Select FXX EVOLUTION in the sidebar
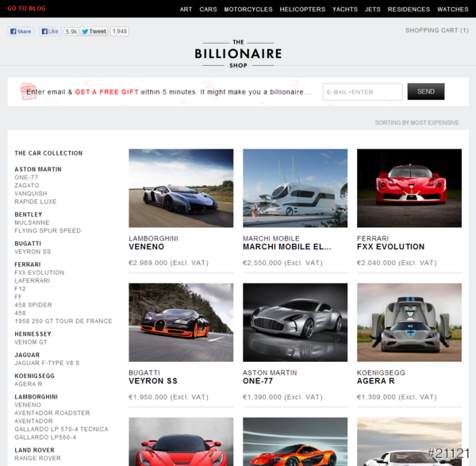 point(39,272)
